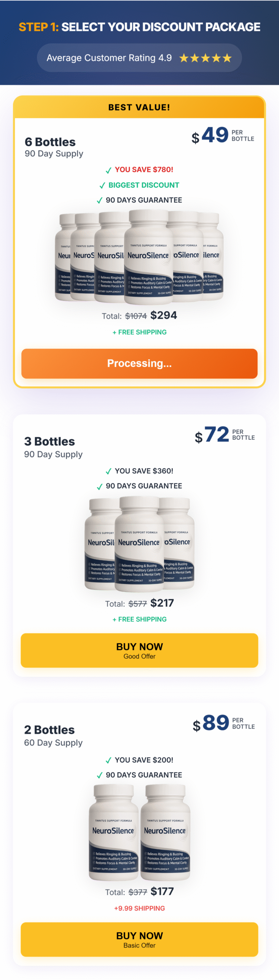279x980 pixels.
Task: Select the three NeuroSilence bottles image
Action: click(139, 543)
